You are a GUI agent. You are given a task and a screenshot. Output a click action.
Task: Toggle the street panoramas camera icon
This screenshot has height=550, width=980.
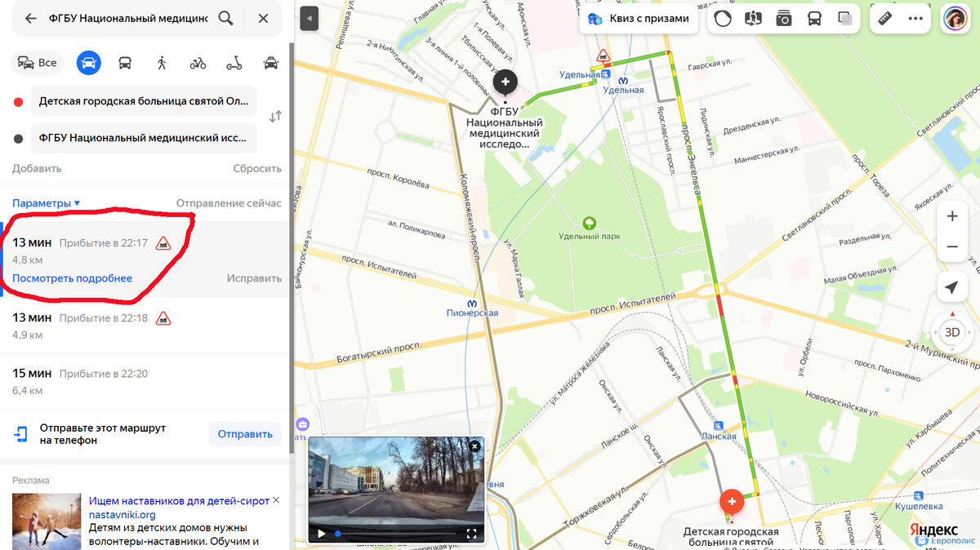(784, 19)
